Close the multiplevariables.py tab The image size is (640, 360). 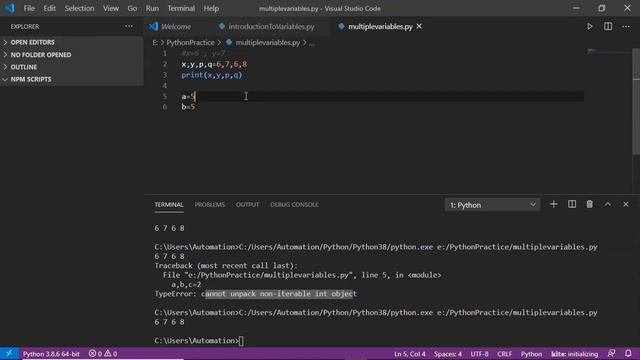tap(419, 27)
